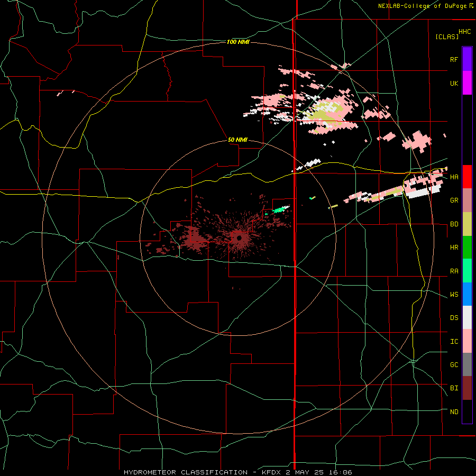Click the RF purple legend swatch
The height and width of the screenshot is (476, 476).
[x=467, y=59]
